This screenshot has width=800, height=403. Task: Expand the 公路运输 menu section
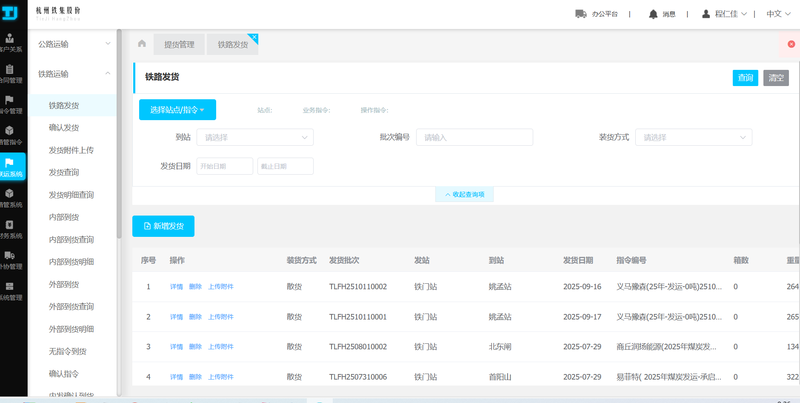pyautogui.click(x=75, y=44)
